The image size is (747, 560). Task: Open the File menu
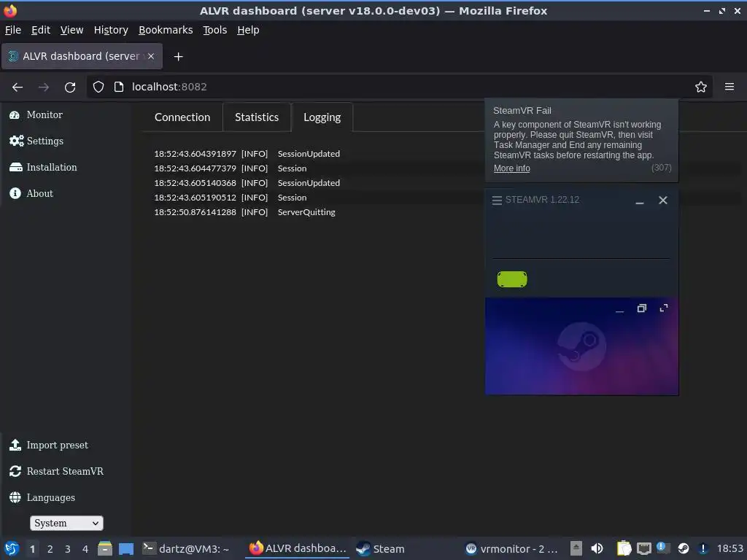[13, 30]
